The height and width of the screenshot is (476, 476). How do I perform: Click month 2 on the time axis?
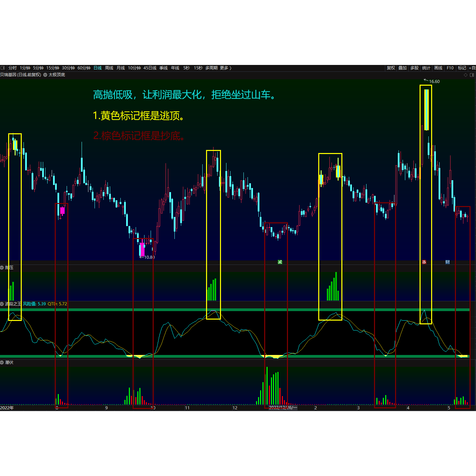coord(316,408)
